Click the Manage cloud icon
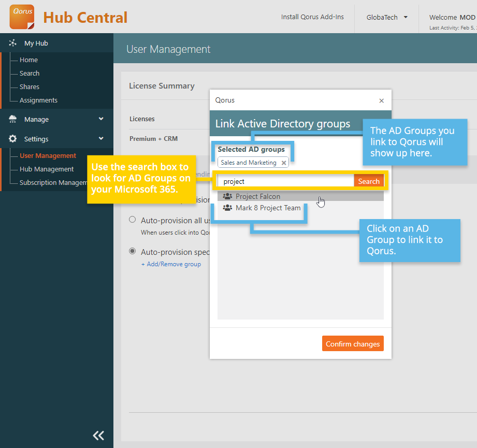 pyautogui.click(x=12, y=119)
